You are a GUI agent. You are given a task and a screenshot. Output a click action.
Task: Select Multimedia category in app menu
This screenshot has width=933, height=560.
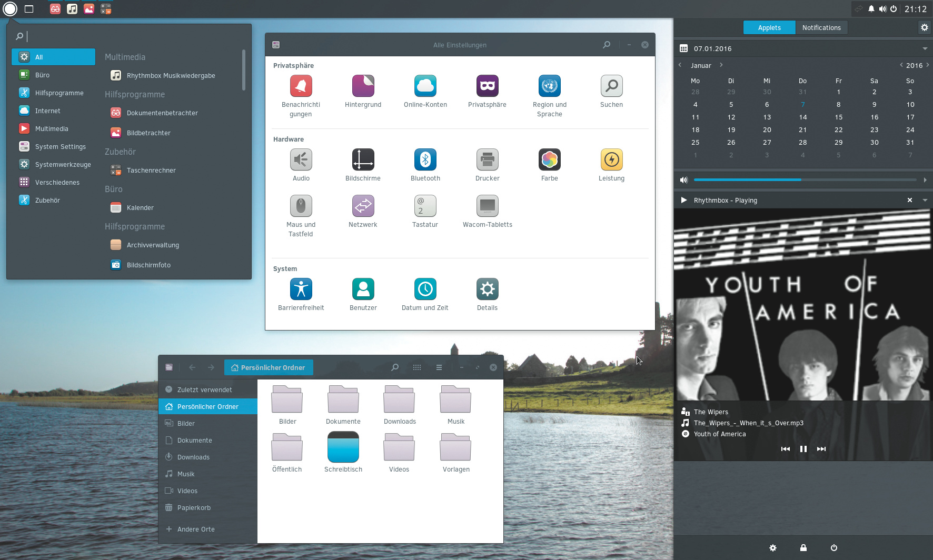(x=52, y=129)
